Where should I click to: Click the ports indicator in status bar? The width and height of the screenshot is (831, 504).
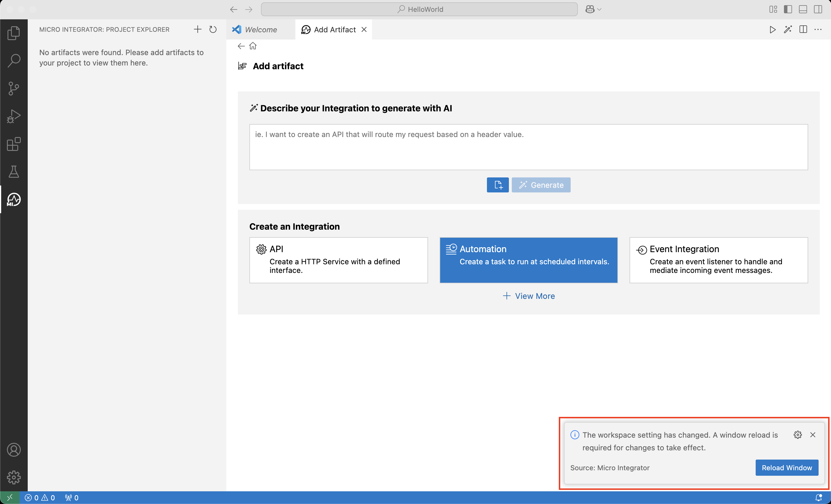[72, 498]
